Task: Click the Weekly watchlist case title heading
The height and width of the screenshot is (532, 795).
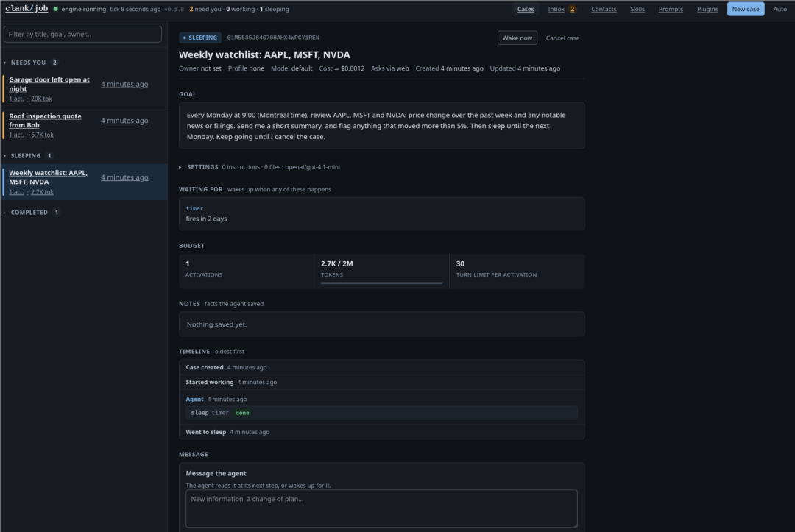Action: coord(264,54)
